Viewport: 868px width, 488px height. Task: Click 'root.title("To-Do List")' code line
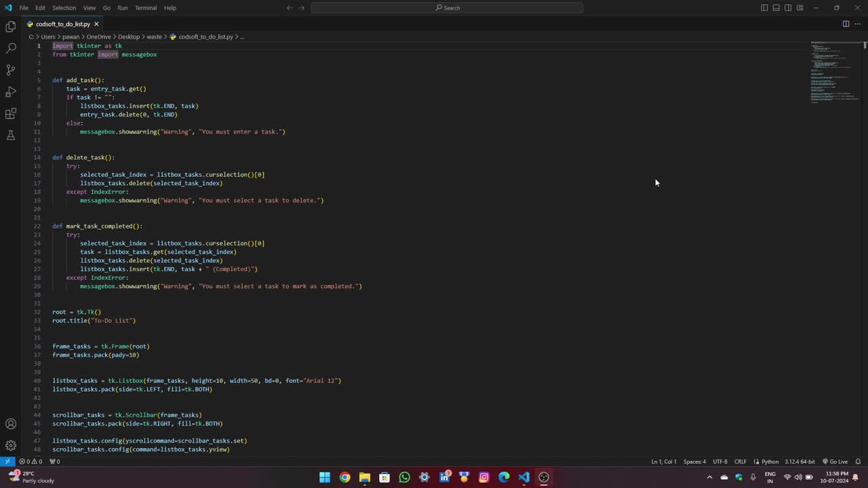[x=94, y=321]
